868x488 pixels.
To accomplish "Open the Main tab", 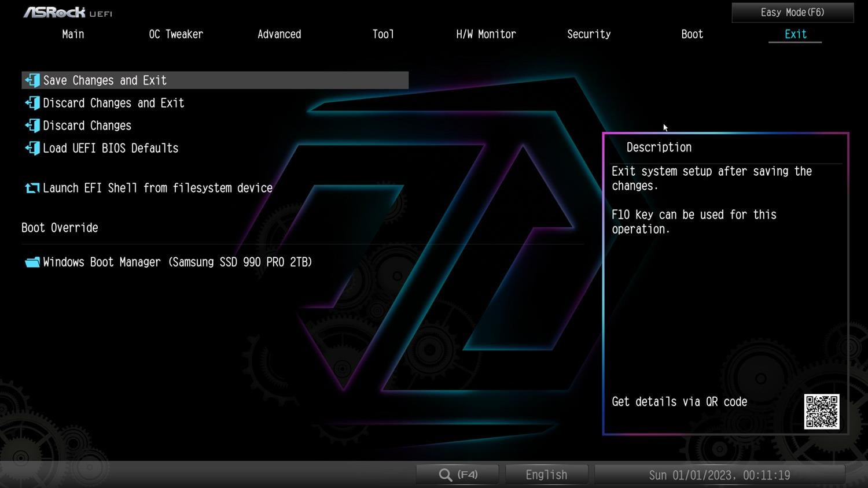I will [x=73, y=34].
